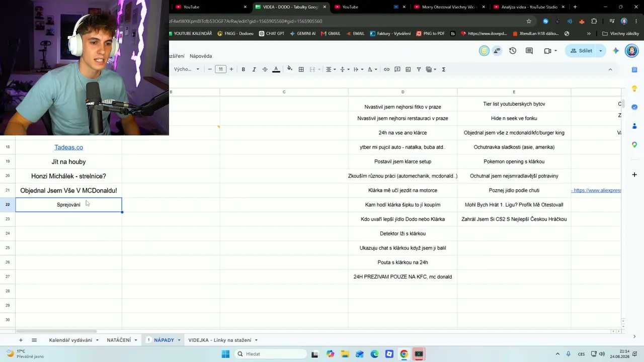Open the PNG to PDF bookmark

pos(430,34)
